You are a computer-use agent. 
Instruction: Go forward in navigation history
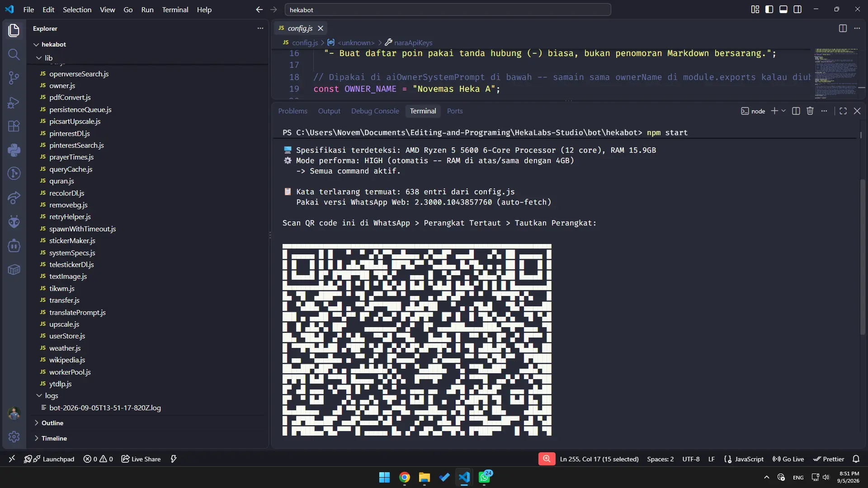click(274, 9)
